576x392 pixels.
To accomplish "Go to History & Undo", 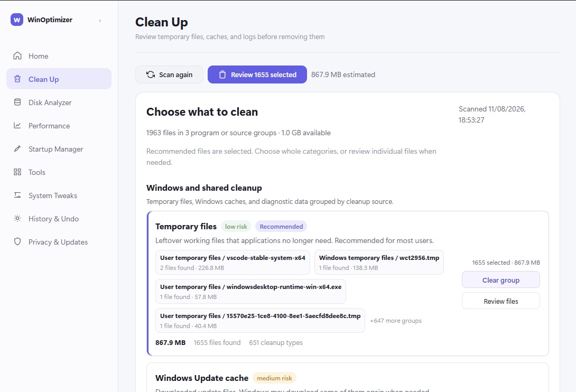I will click(x=59, y=219).
